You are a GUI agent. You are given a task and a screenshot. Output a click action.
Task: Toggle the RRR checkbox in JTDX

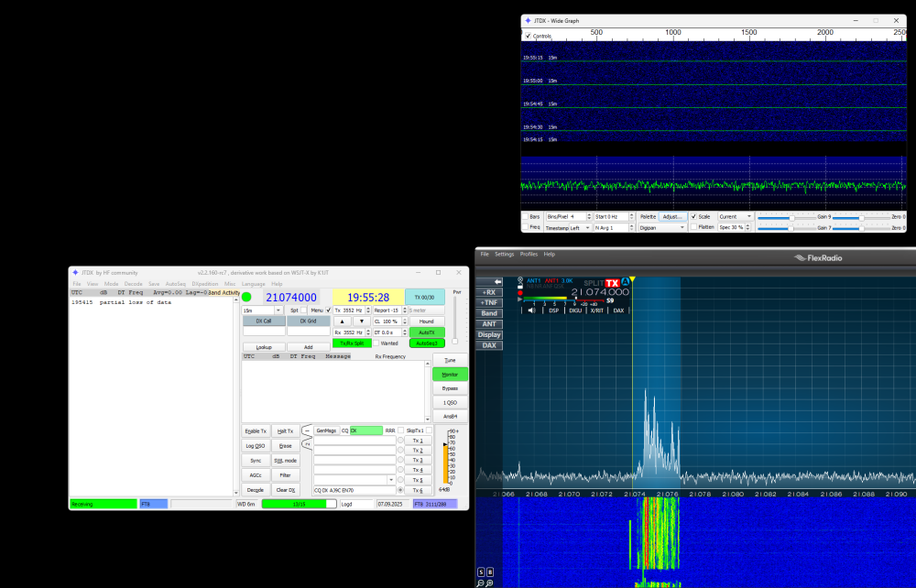401,430
